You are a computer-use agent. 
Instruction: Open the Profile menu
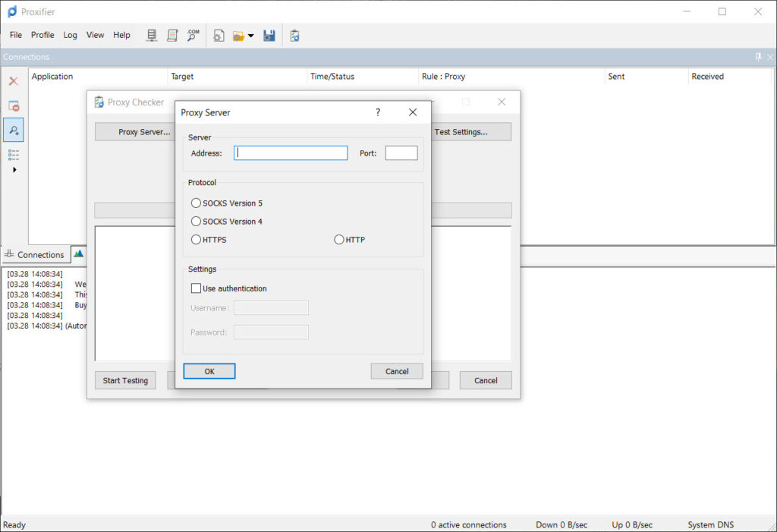(42, 35)
